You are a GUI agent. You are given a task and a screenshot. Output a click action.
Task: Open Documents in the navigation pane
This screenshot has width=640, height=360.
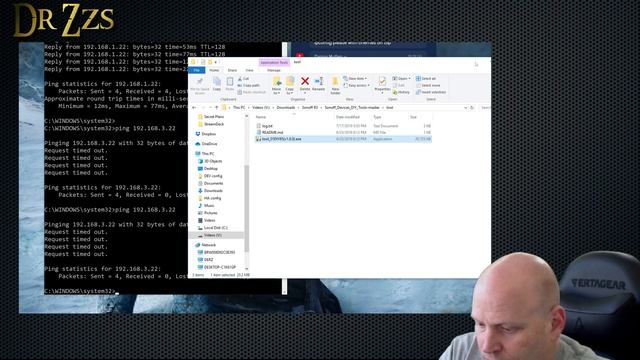[210, 183]
